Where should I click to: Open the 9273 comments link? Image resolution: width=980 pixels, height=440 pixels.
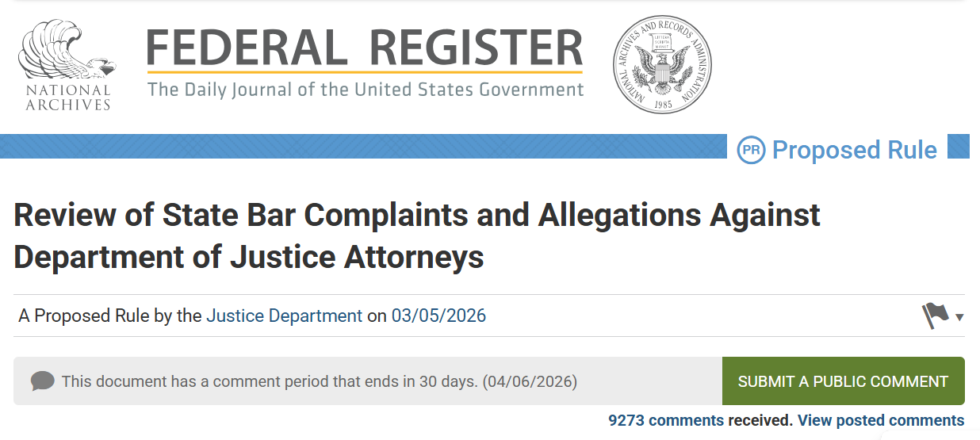[666, 420]
